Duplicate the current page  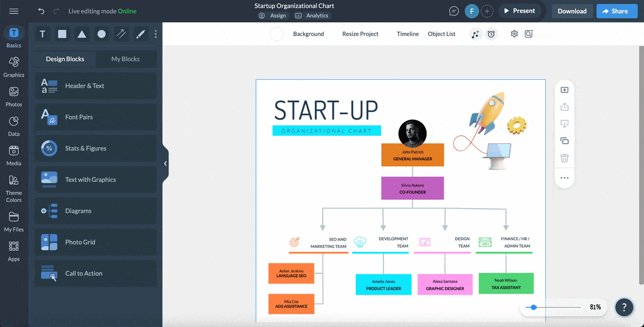(x=564, y=141)
